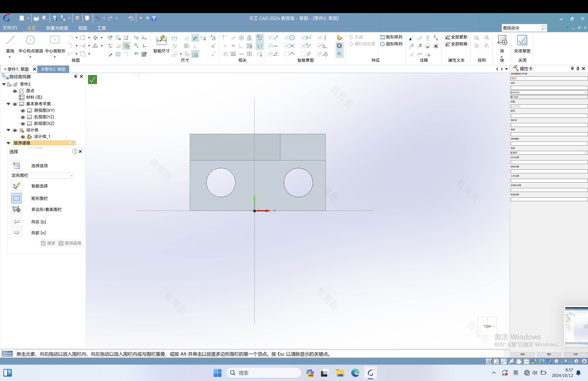
Task: Collapse the 基本参考平面 tree node
Action: (x=8, y=104)
